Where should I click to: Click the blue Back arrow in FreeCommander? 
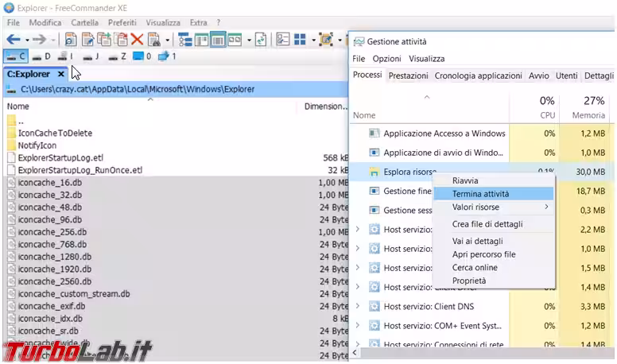point(13,39)
